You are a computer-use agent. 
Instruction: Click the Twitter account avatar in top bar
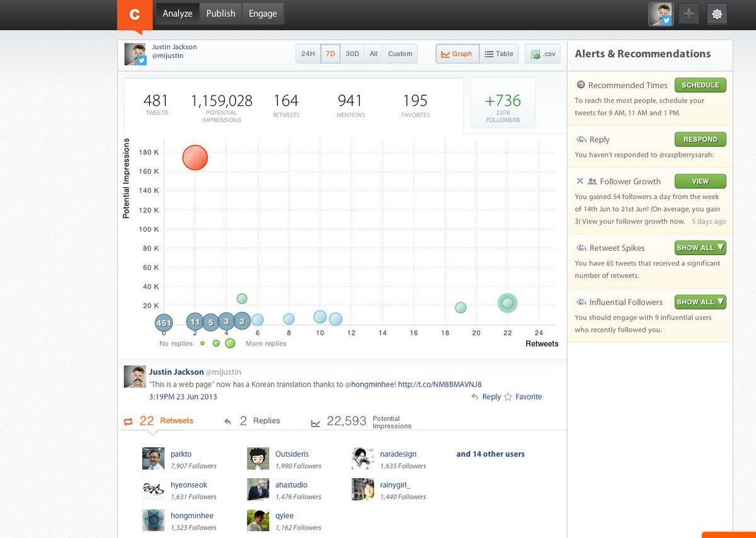point(661,14)
